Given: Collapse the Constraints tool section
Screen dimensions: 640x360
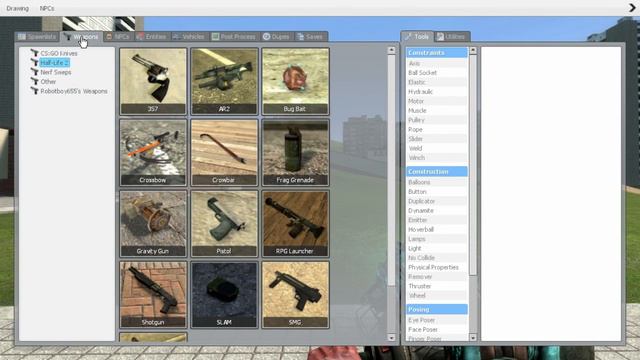Looking at the screenshot, I should pyautogui.click(x=437, y=53).
